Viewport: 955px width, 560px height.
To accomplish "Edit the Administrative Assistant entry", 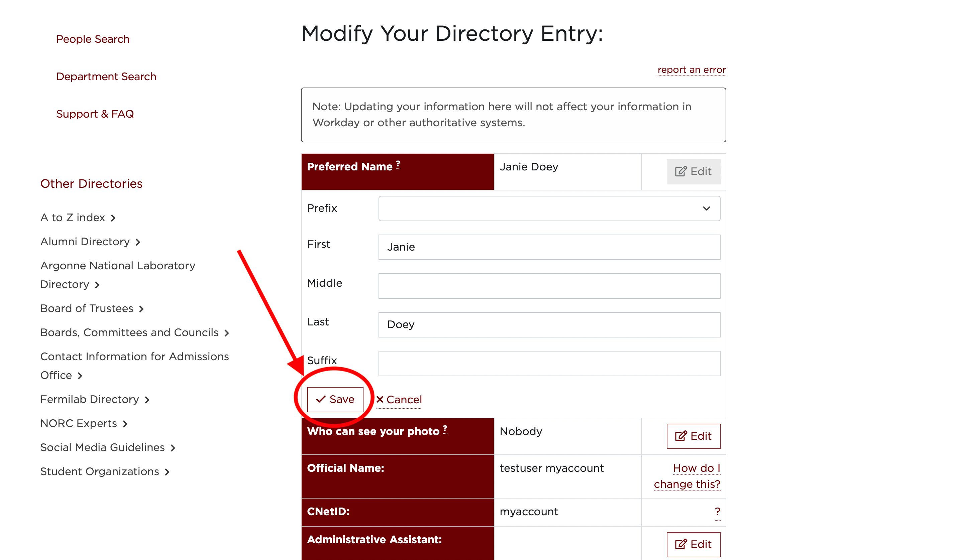I will click(x=693, y=544).
